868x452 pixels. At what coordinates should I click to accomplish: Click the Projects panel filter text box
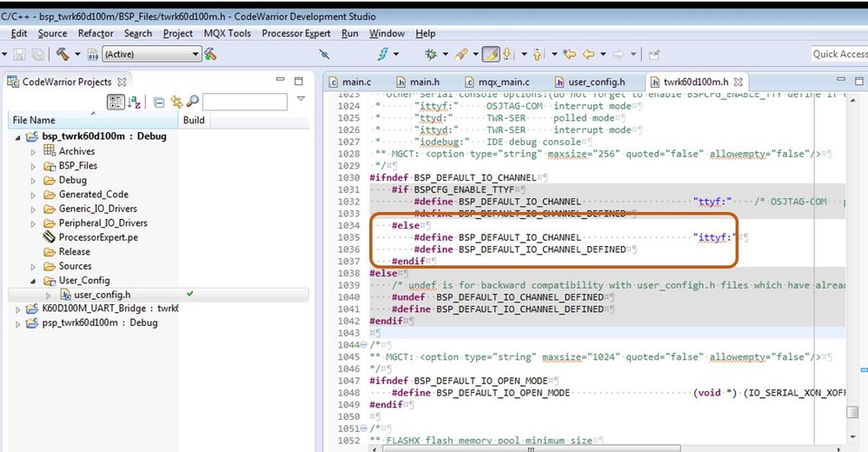click(245, 102)
